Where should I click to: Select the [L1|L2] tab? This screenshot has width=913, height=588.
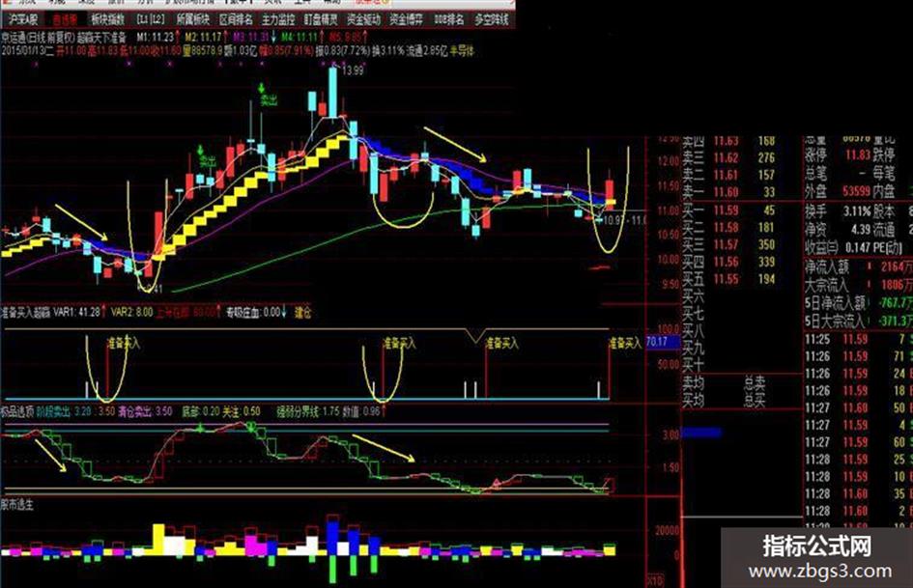point(150,19)
